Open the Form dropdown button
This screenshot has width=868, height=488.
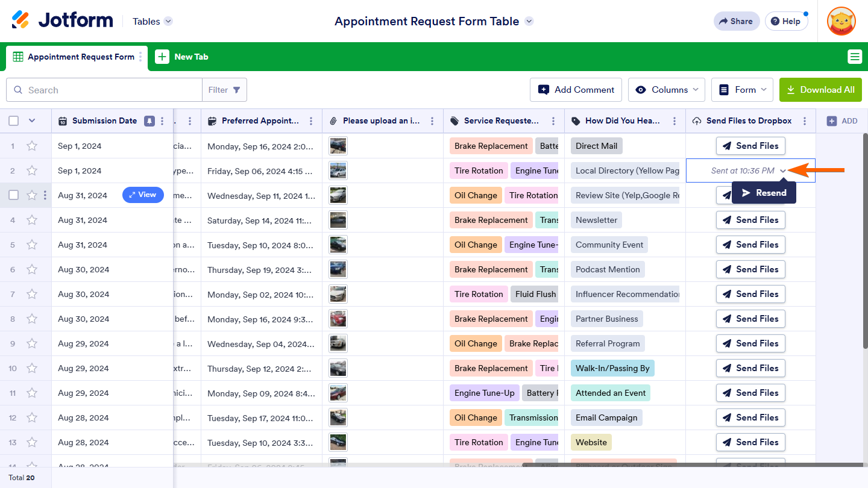click(742, 90)
